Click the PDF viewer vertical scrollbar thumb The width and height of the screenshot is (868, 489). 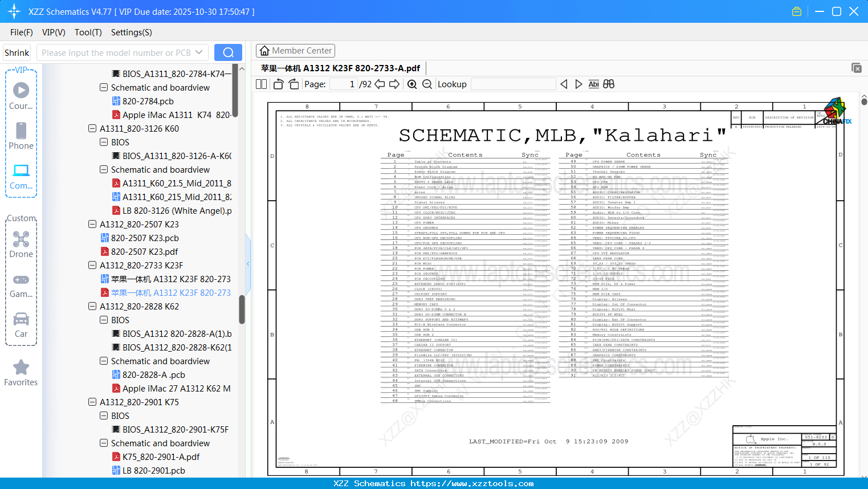point(864,101)
